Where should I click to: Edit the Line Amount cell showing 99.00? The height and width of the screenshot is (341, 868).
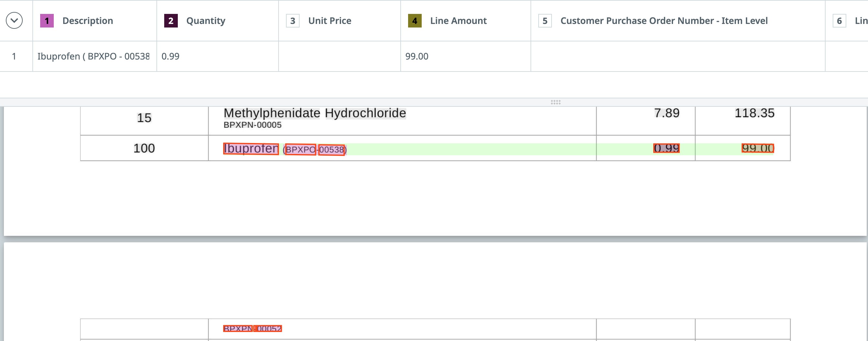tap(466, 56)
